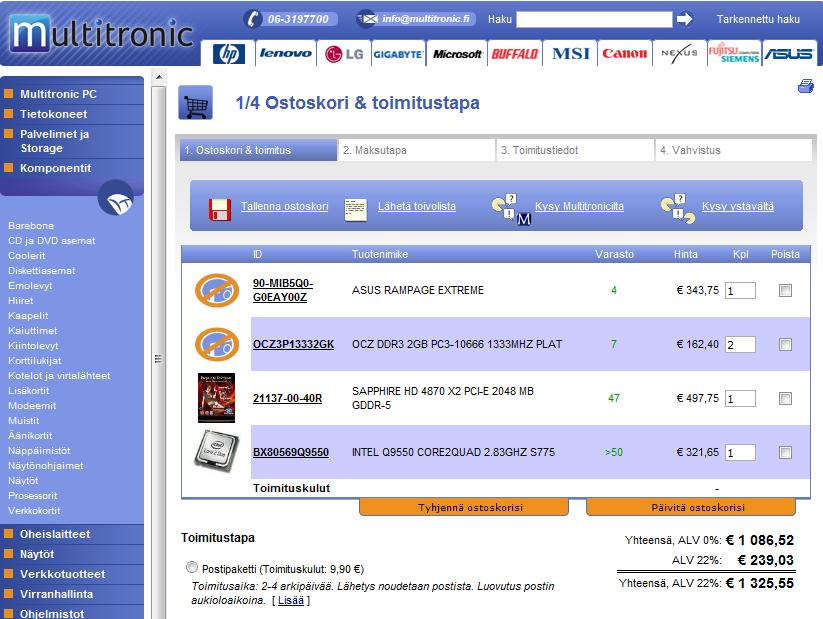Click the no-image icon for ASUS Rampage Extreme

click(217, 290)
